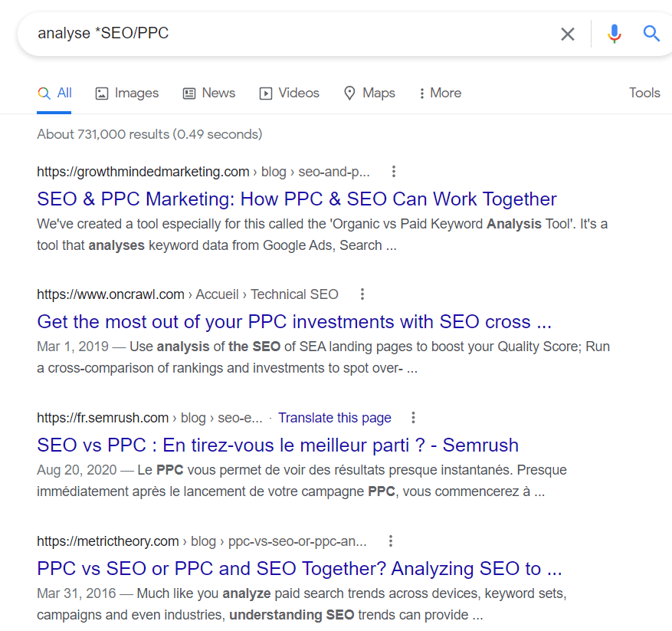Open 'PPC vs SEO or PPC and SEO Together' link
Image resolution: width=672 pixels, height=631 pixels.
[299, 568]
